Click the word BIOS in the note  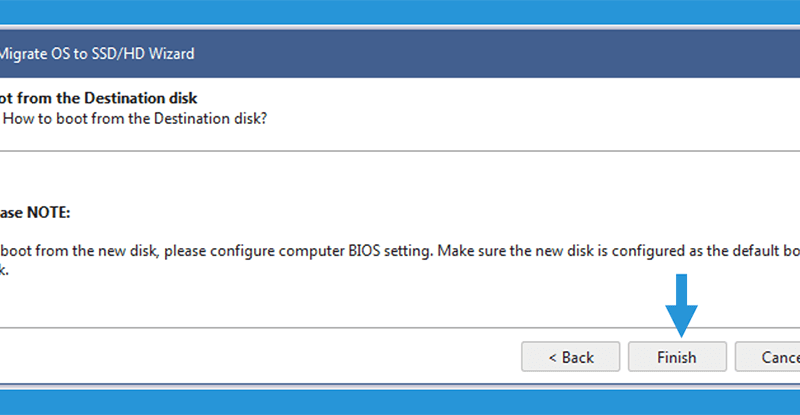[364, 251]
